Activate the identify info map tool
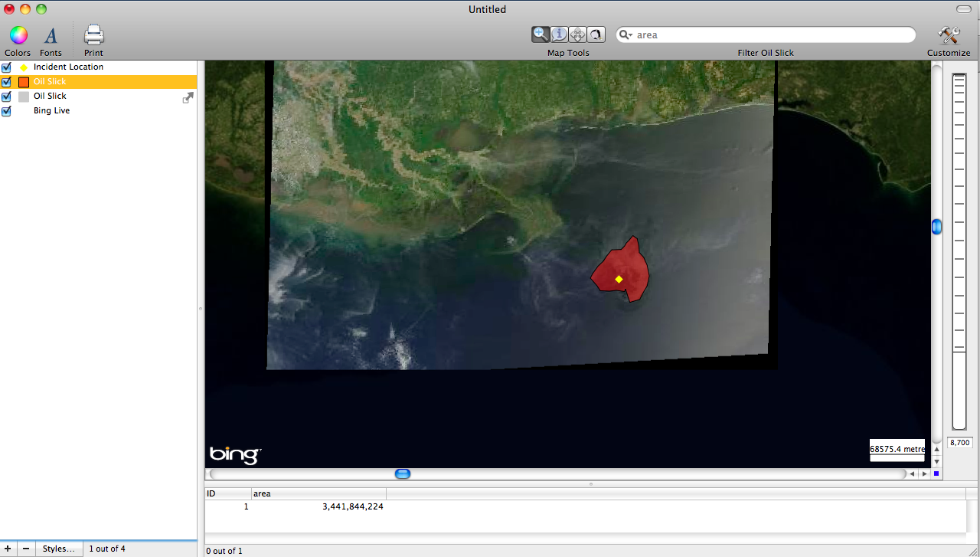 pos(559,34)
